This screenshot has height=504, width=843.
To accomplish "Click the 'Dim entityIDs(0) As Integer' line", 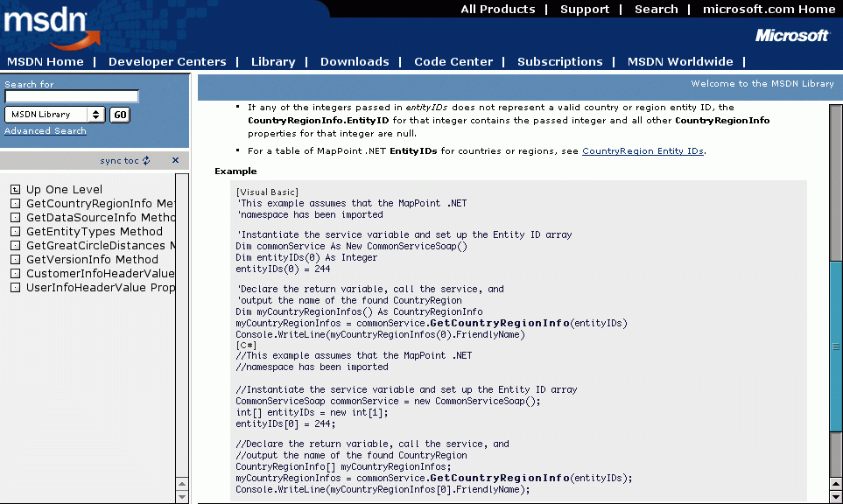I will (x=306, y=257).
